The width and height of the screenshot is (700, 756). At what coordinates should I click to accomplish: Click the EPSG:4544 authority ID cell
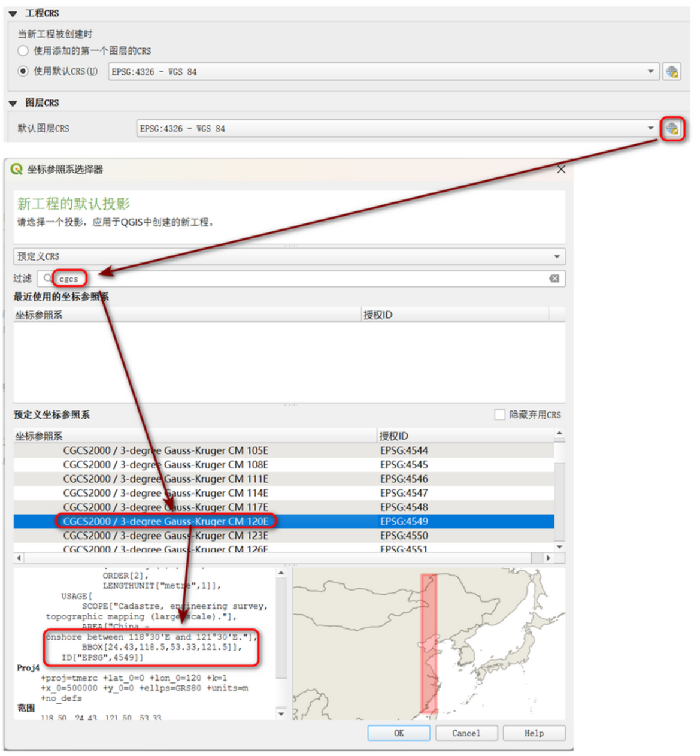pos(404,450)
